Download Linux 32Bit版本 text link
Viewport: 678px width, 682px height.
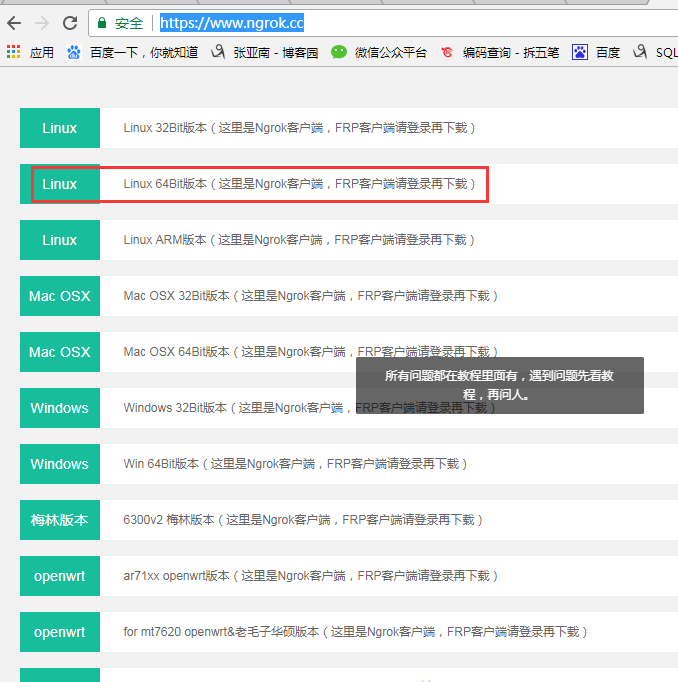[x=299, y=128]
